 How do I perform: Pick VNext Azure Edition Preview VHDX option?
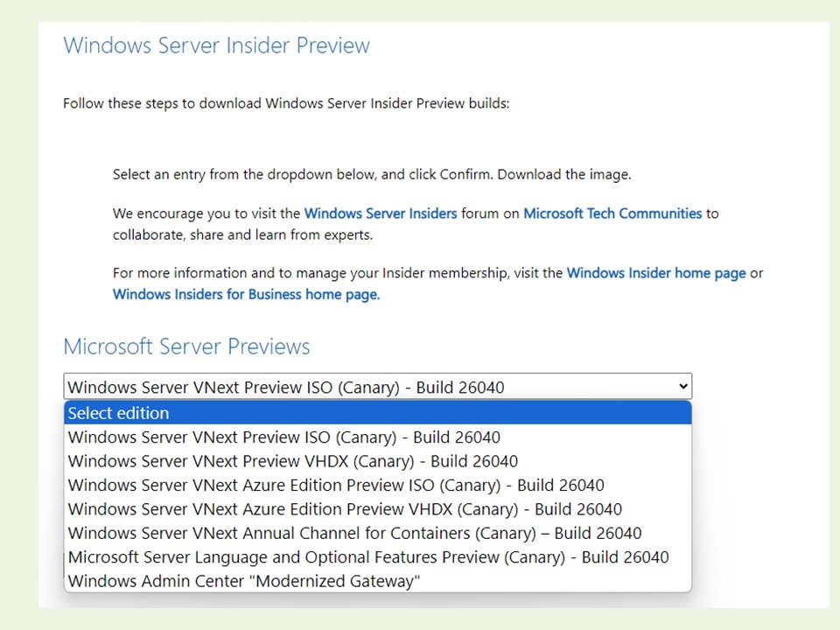(378, 509)
